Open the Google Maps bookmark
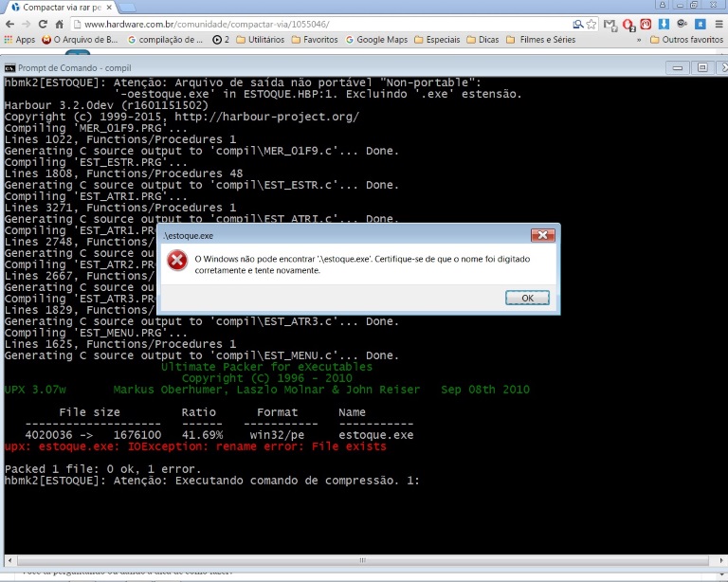Image resolution: width=728 pixels, height=582 pixels. point(376,40)
